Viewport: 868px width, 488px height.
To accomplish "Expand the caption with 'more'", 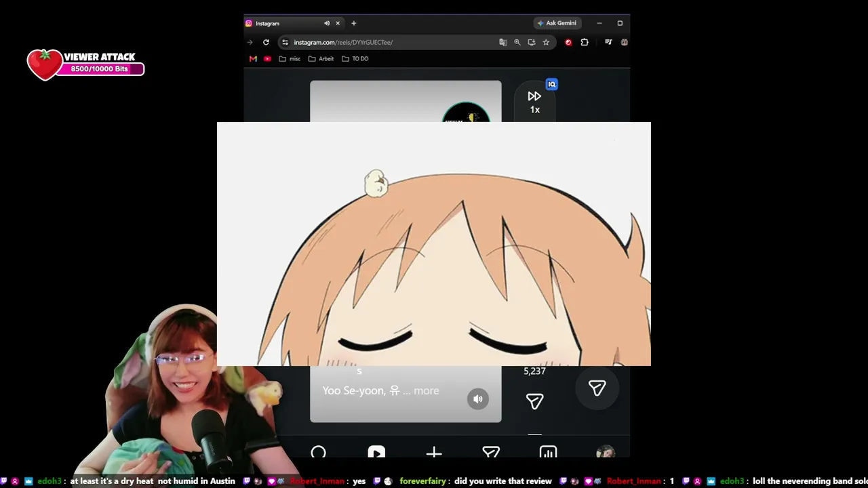I will [426, 391].
